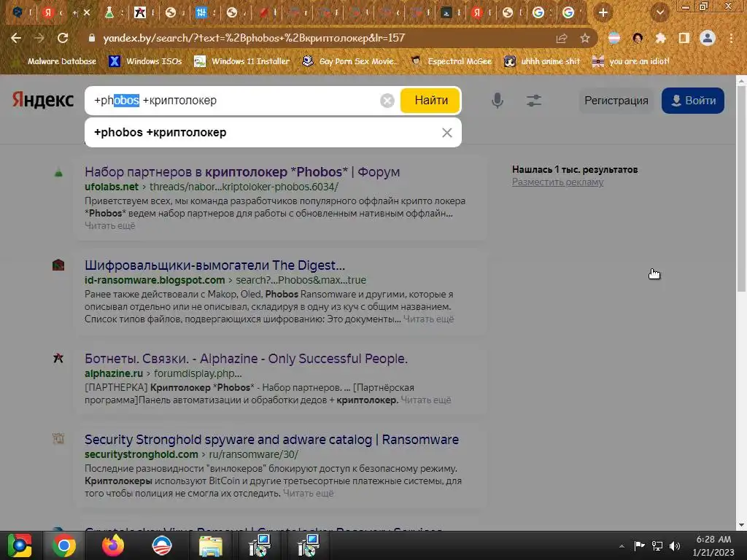Go back to the previous page

coord(16,38)
